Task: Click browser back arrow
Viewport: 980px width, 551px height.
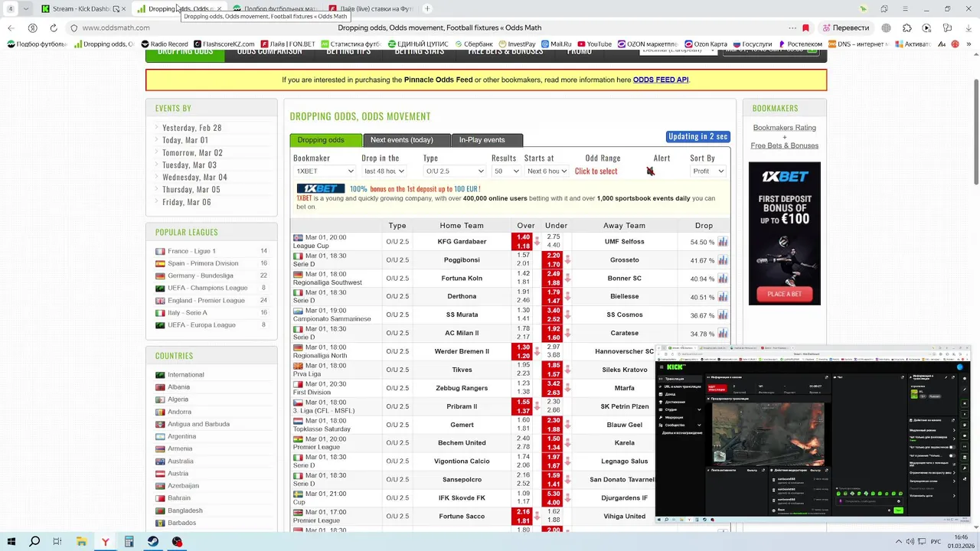Action: (x=11, y=28)
